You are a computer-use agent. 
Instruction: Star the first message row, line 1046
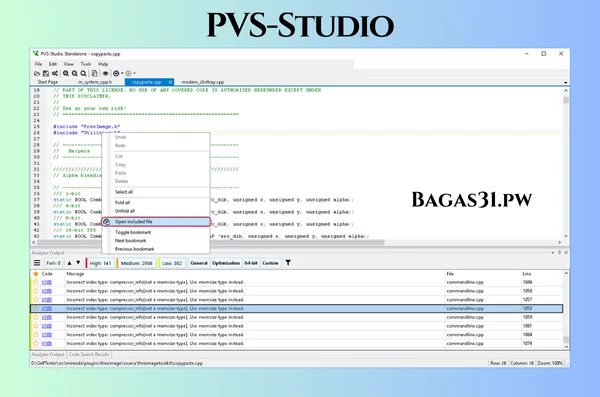36,282
